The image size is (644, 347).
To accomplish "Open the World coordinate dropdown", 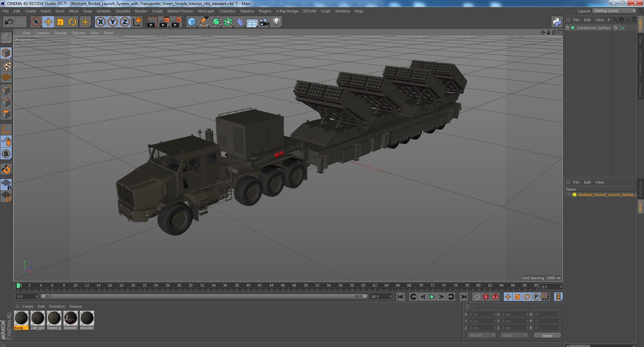I will coord(482,335).
